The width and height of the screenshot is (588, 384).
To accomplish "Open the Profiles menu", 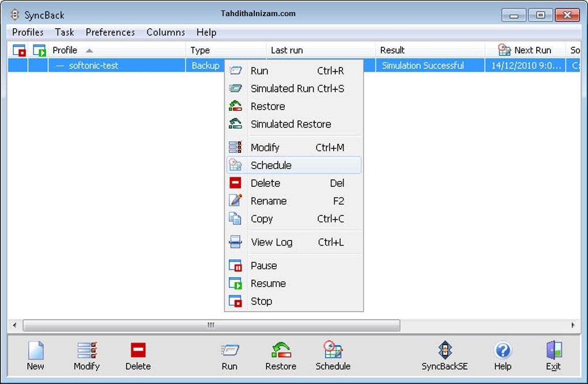I will [x=28, y=32].
